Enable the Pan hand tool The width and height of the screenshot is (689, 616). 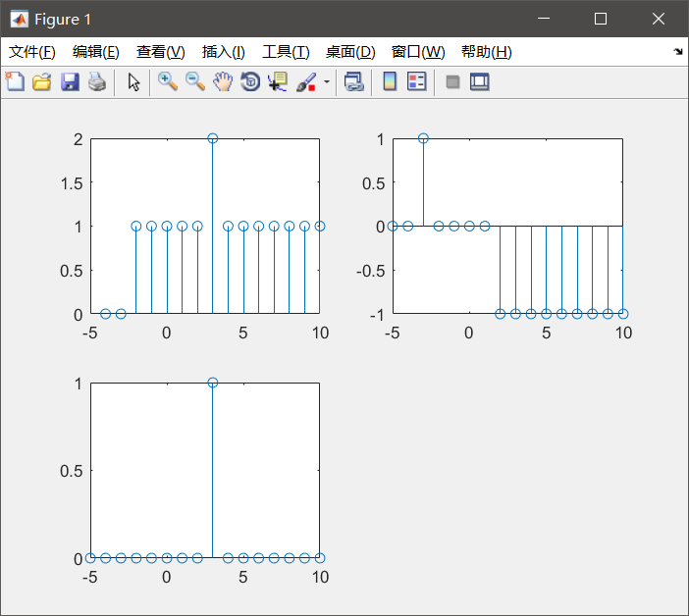[223, 81]
